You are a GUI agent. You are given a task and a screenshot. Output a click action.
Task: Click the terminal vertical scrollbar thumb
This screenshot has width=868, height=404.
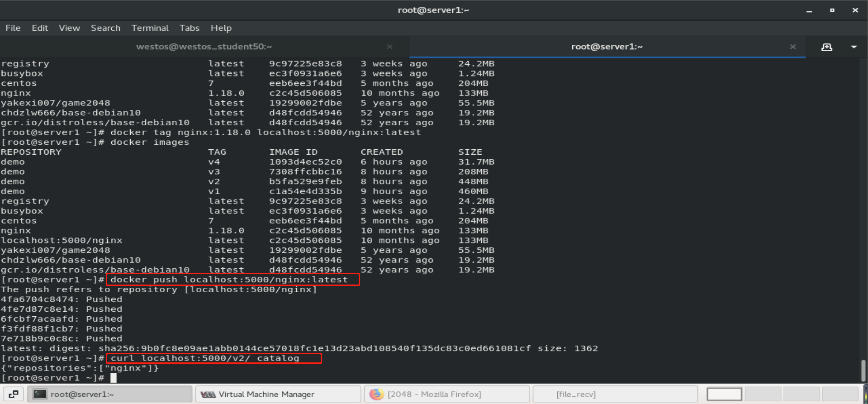click(863, 371)
